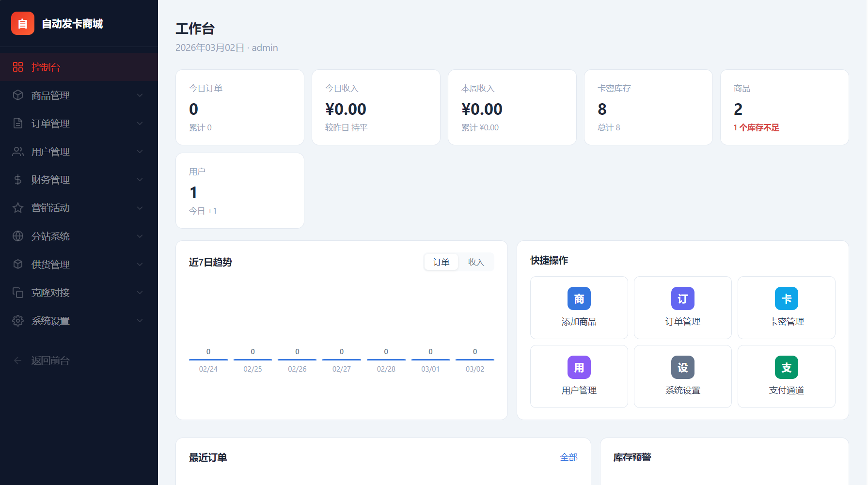Open the purple 用户管理 quick action icon
The width and height of the screenshot is (868, 485).
[x=579, y=367]
